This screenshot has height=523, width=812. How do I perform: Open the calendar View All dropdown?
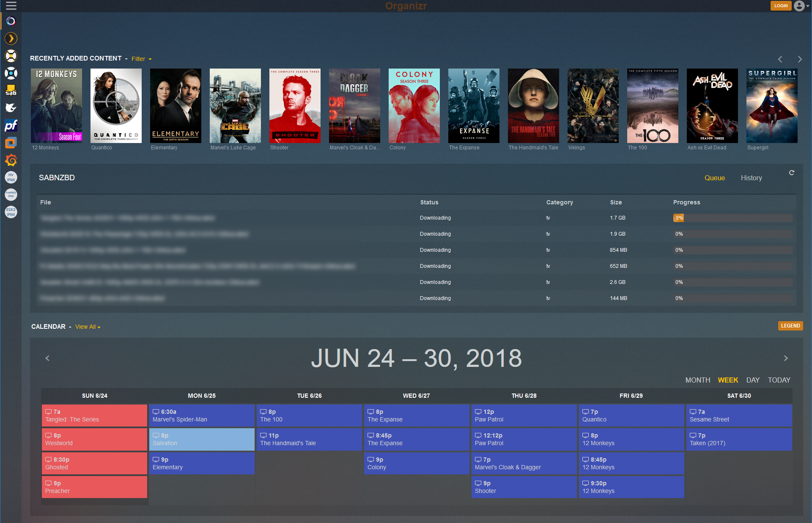click(88, 327)
